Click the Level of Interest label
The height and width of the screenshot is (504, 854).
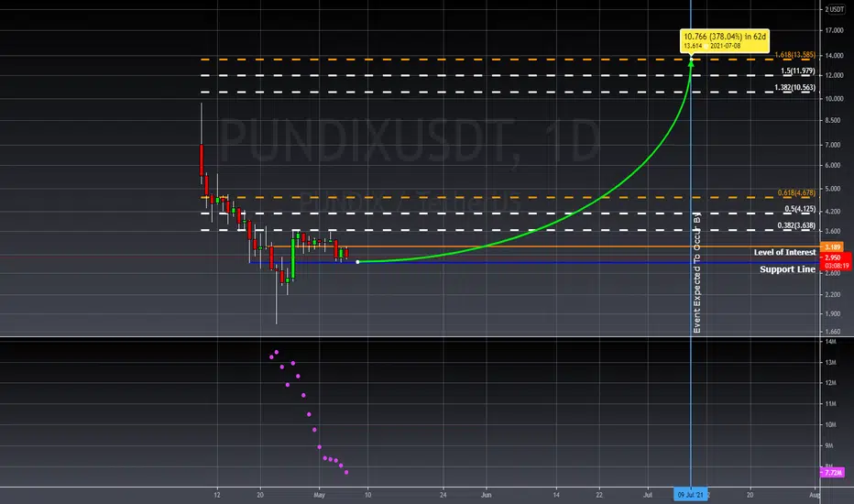785,252
